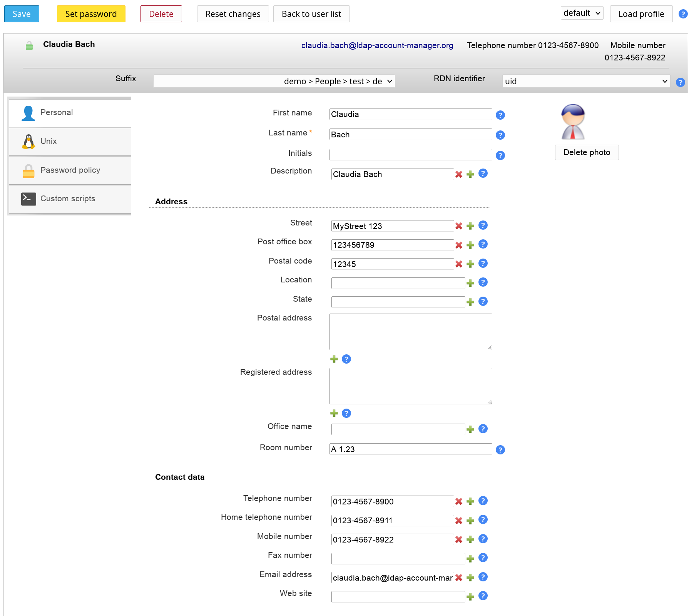
Task: Open the claudia.bach email link
Action: [x=377, y=45]
